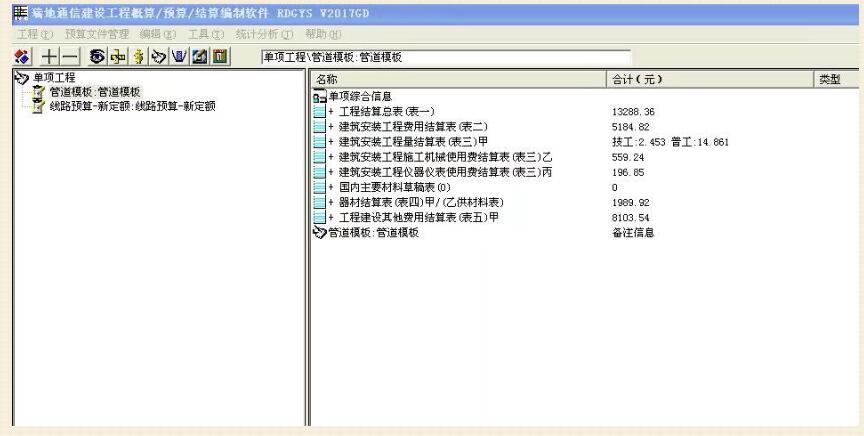Expand the 建筑安装工程费用结算表(表二) row

(331, 127)
